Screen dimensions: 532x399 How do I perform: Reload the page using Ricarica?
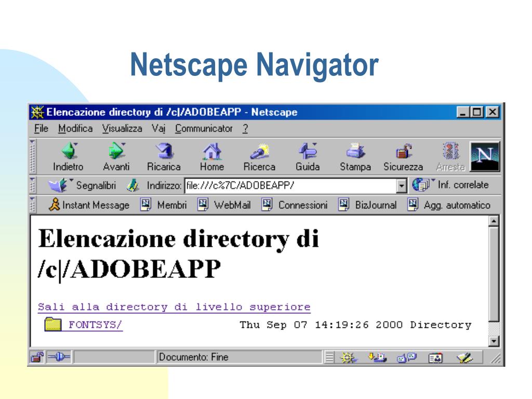pos(164,157)
